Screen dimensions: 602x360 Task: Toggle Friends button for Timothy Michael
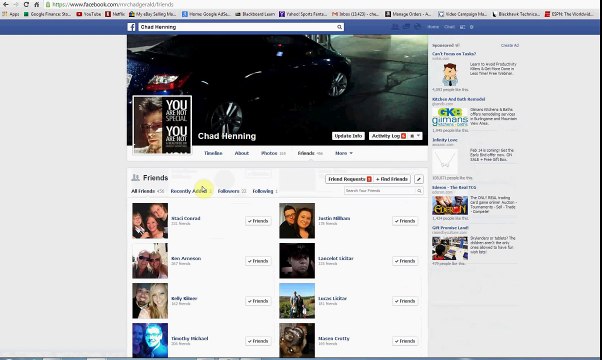coord(258,341)
